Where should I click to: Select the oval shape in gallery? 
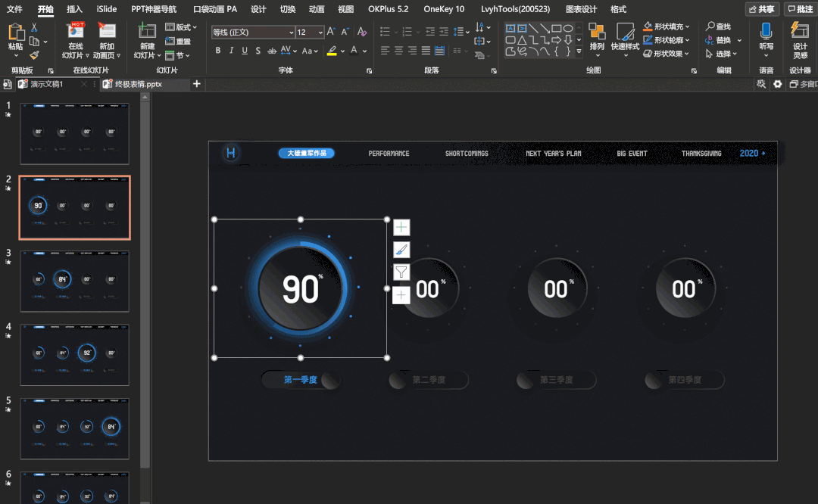tap(568, 28)
